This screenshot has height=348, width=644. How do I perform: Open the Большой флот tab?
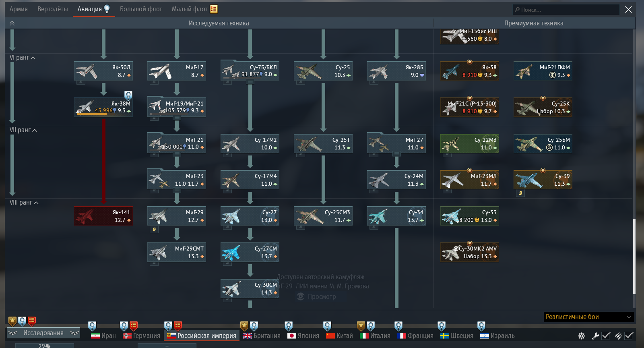tap(141, 9)
